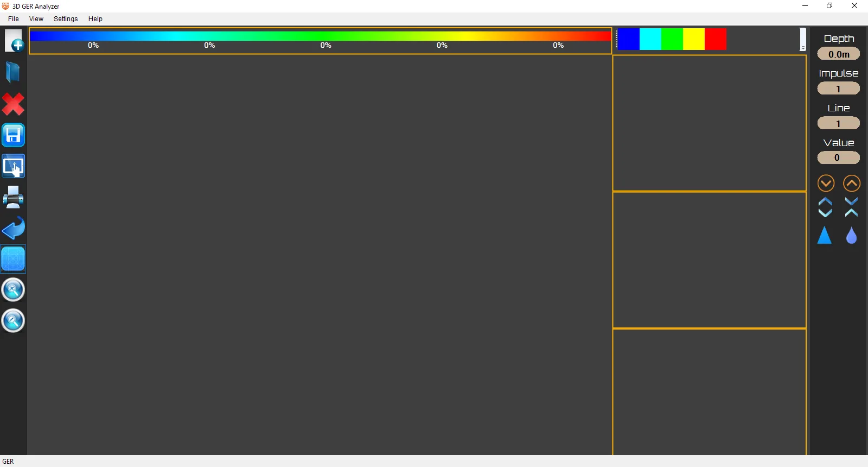Click the touch-screen pointer icon
868x467 pixels.
click(x=13, y=166)
